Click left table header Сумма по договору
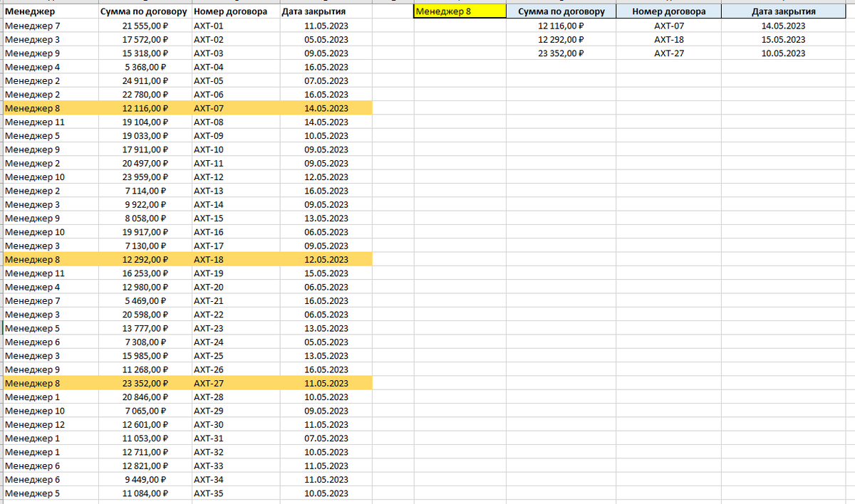The width and height of the screenshot is (855, 504). pyautogui.click(x=144, y=12)
